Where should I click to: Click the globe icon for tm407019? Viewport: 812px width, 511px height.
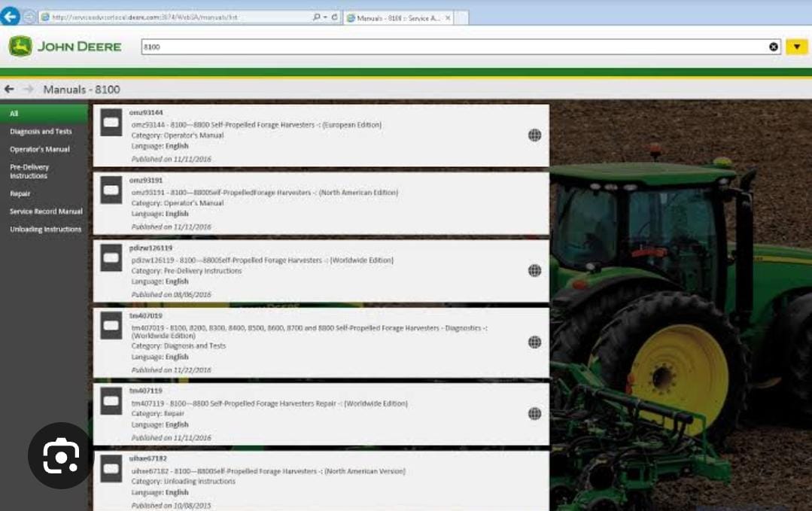click(534, 342)
